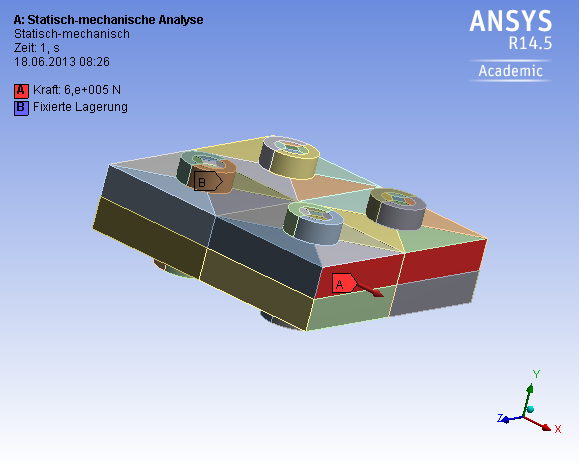
Task: Click the blue B legend marker
Action: click(21, 108)
